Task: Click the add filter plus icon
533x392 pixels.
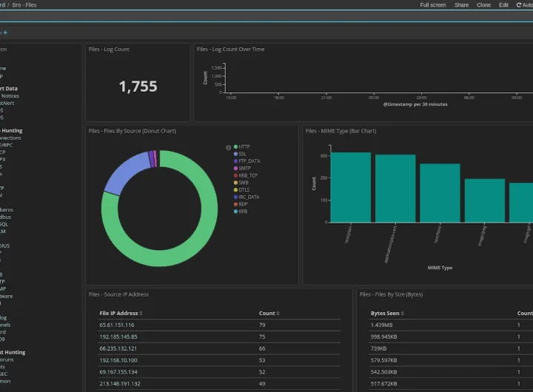Action: pos(5,33)
